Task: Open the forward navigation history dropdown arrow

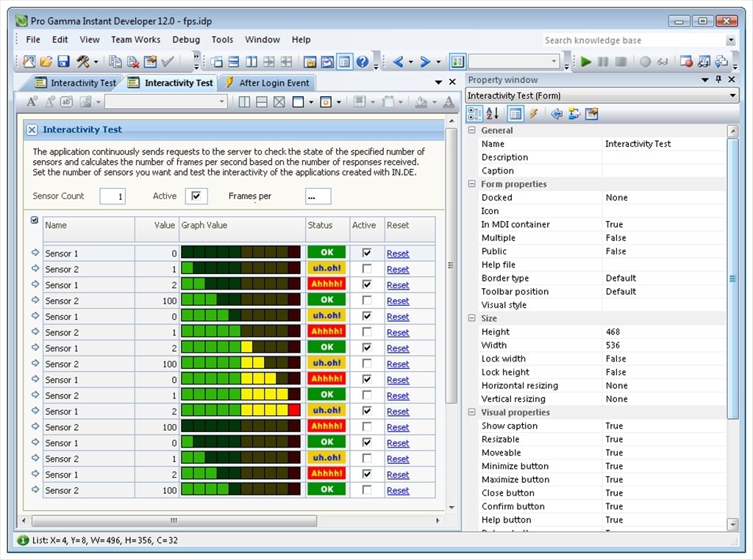Action: click(438, 62)
